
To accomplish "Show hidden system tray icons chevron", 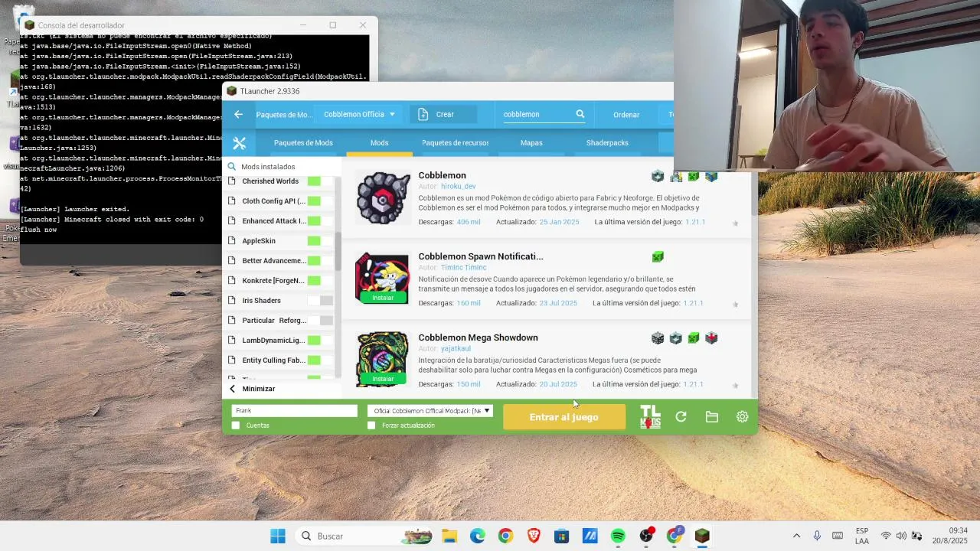I will click(x=796, y=536).
